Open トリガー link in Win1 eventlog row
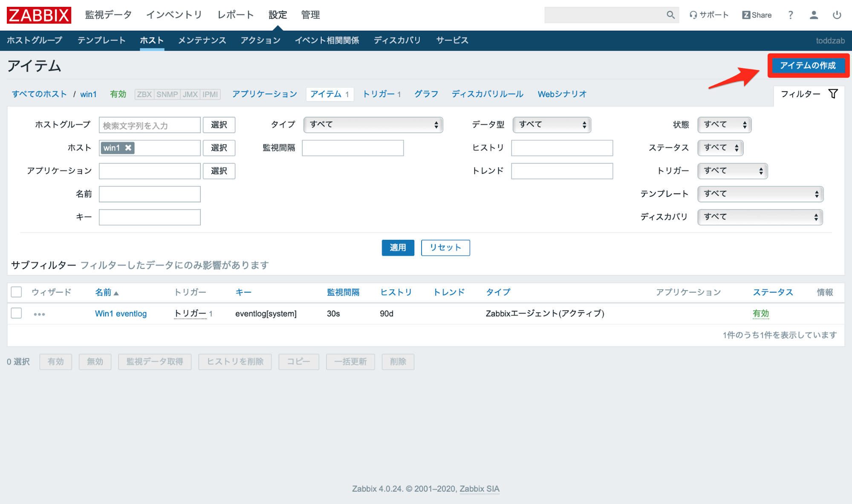 pos(190,314)
